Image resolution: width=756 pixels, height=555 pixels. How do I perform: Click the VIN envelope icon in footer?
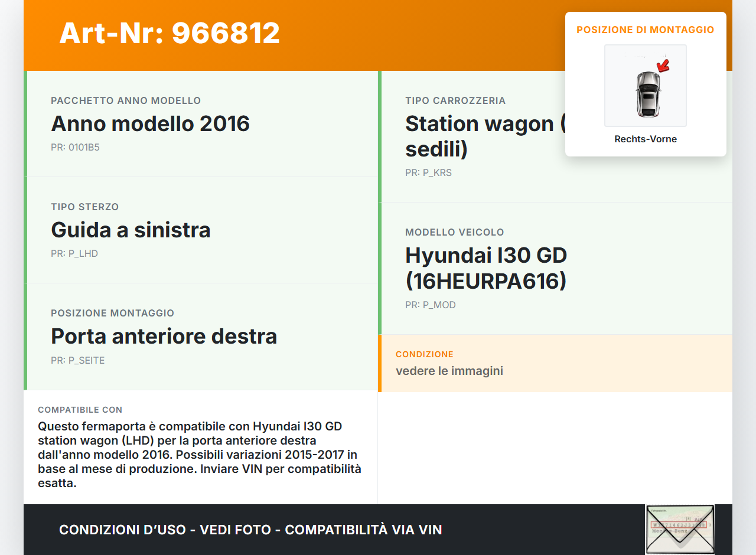[x=679, y=529]
